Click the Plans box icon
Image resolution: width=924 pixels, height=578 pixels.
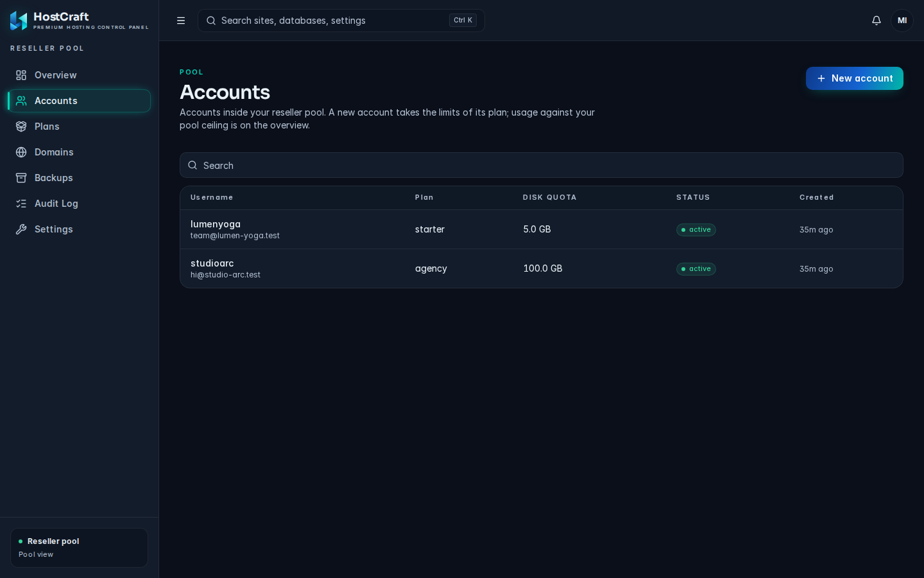[21, 127]
